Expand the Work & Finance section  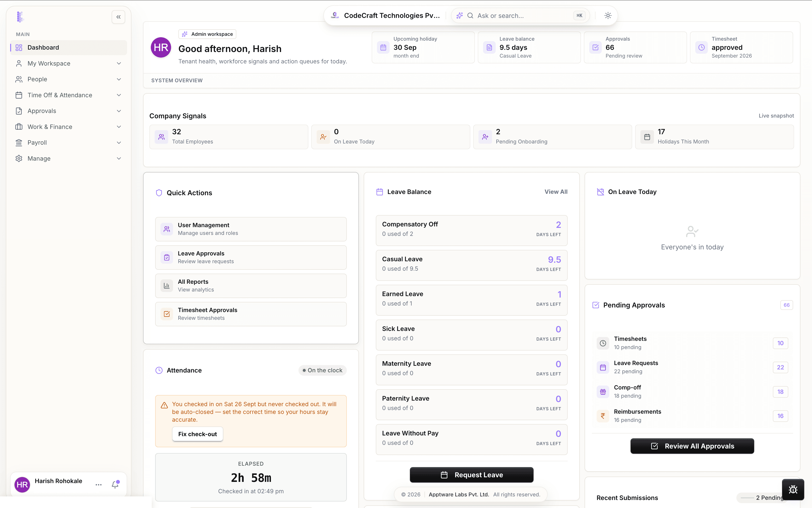click(68, 127)
